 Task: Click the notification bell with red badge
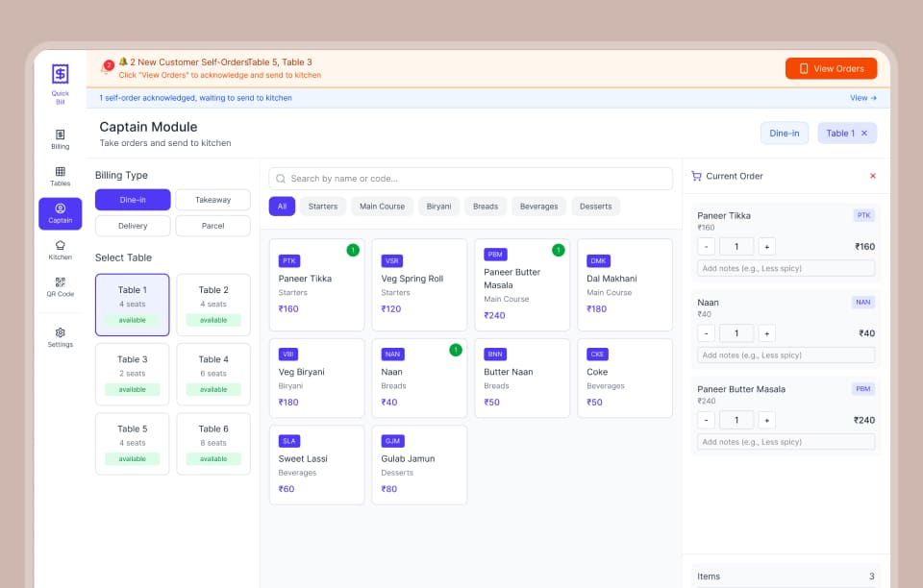click(x=107, y=67)
